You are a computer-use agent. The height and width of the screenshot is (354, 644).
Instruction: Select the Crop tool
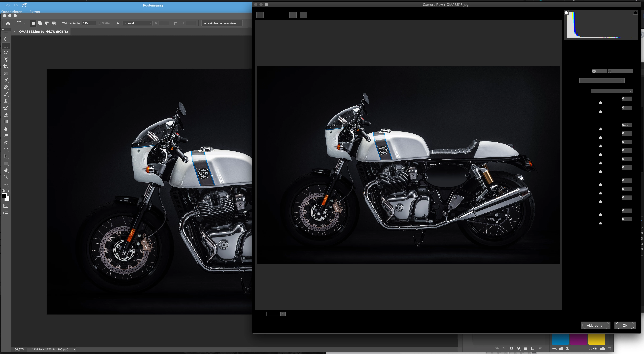tap(6, 67)
